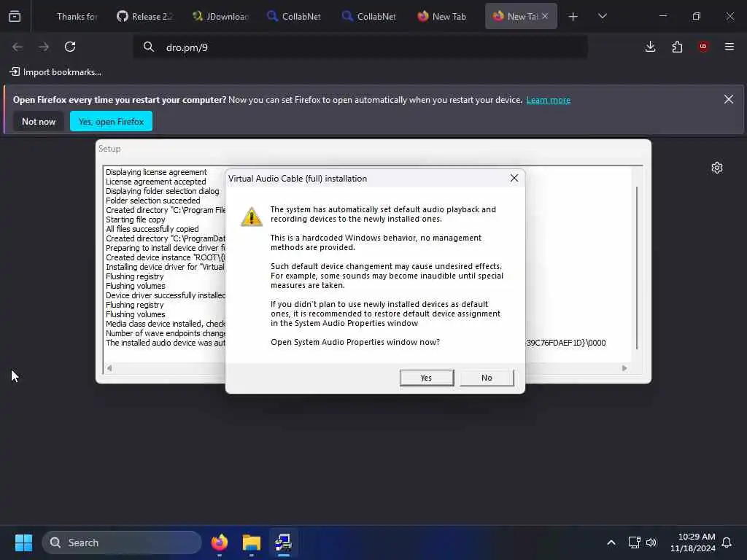Click the search magnifier in the address bar
747x560 pixels.
(x=149, y=47)
